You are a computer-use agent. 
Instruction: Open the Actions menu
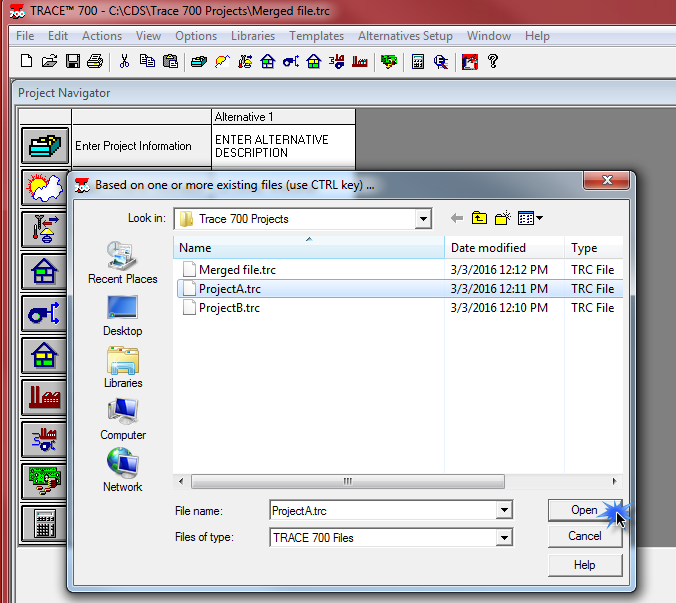(x=102, y=36)
